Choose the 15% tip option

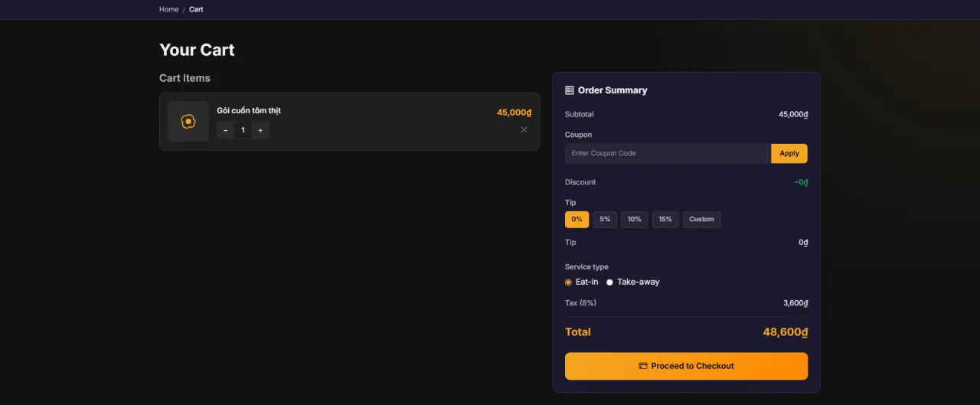pos(665,220)
